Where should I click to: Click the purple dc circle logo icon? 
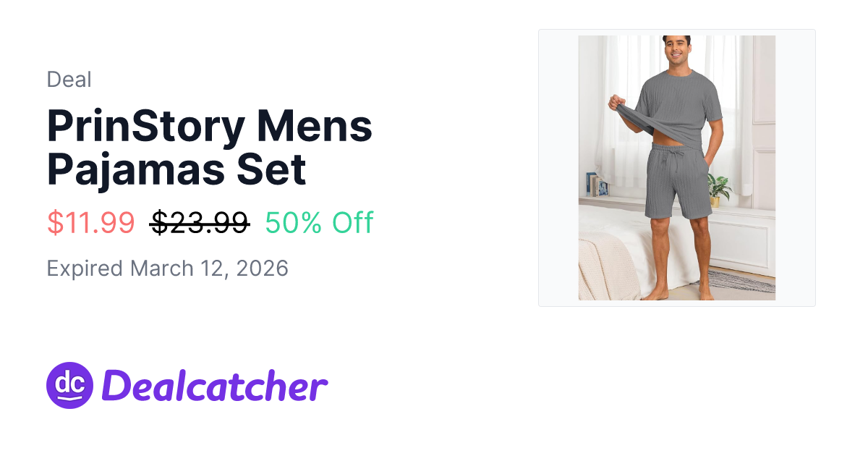pyautogui.click(x=69, y=385)
